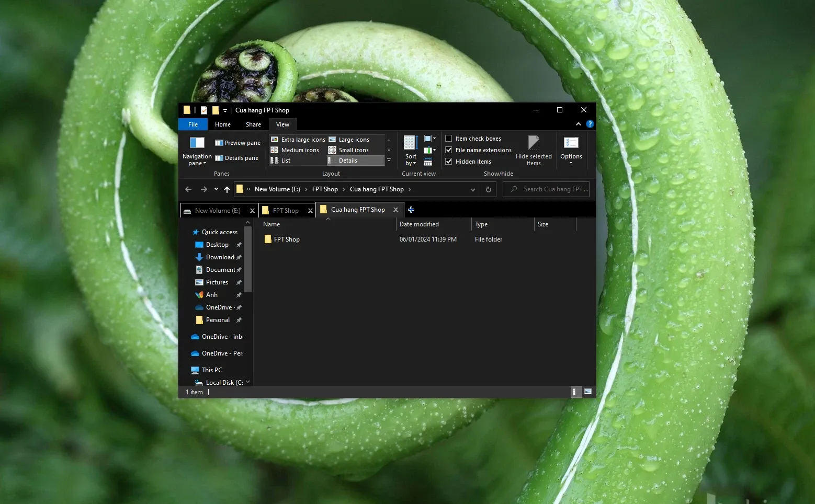The image size is (815, 504).
Task: Select the View ribbon tab
Action: click(282, 124)
